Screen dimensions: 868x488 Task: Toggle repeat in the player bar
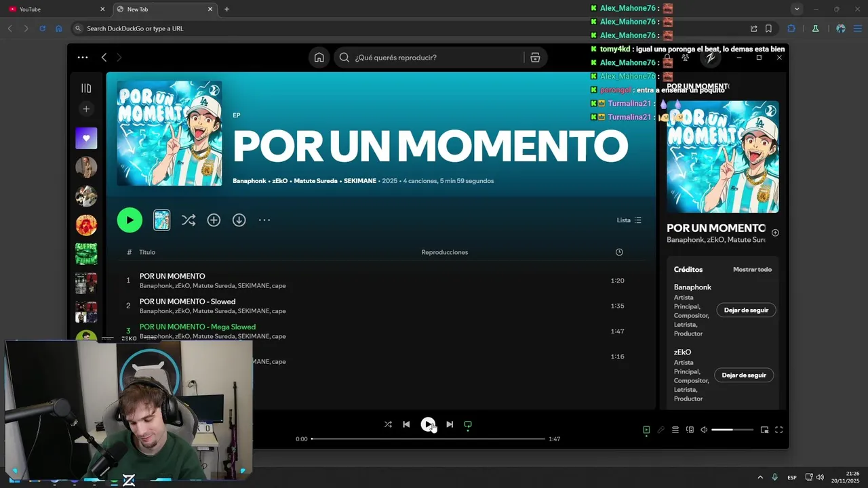(x=468, y=424)
